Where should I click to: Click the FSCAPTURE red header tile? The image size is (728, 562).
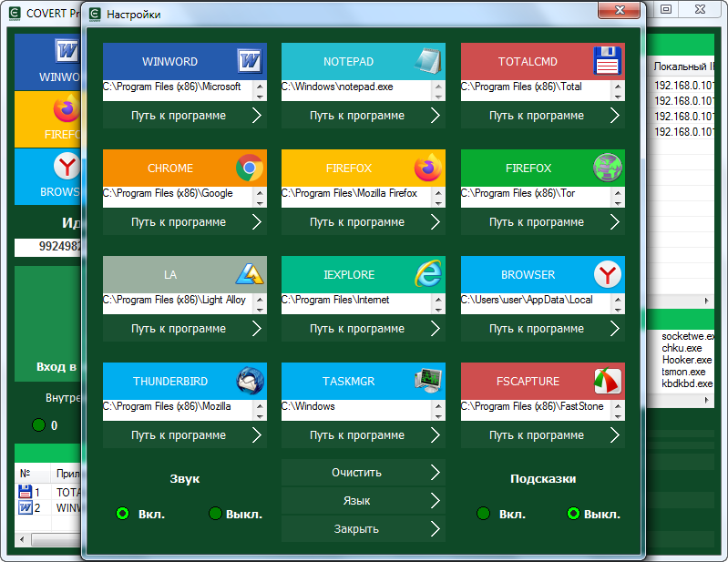tap(543, 381)
